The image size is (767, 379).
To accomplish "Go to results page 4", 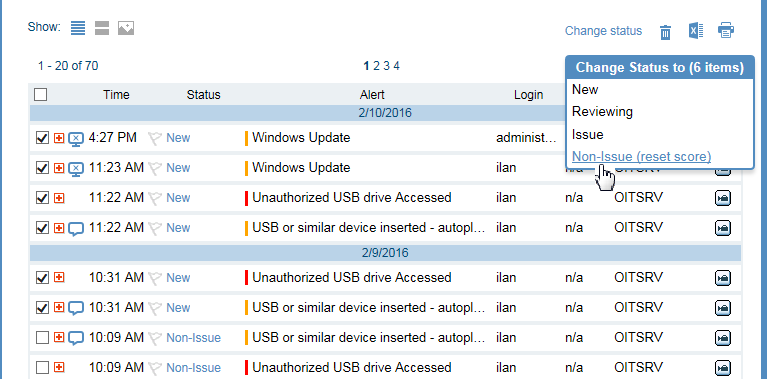I will (x=396, y=66).
